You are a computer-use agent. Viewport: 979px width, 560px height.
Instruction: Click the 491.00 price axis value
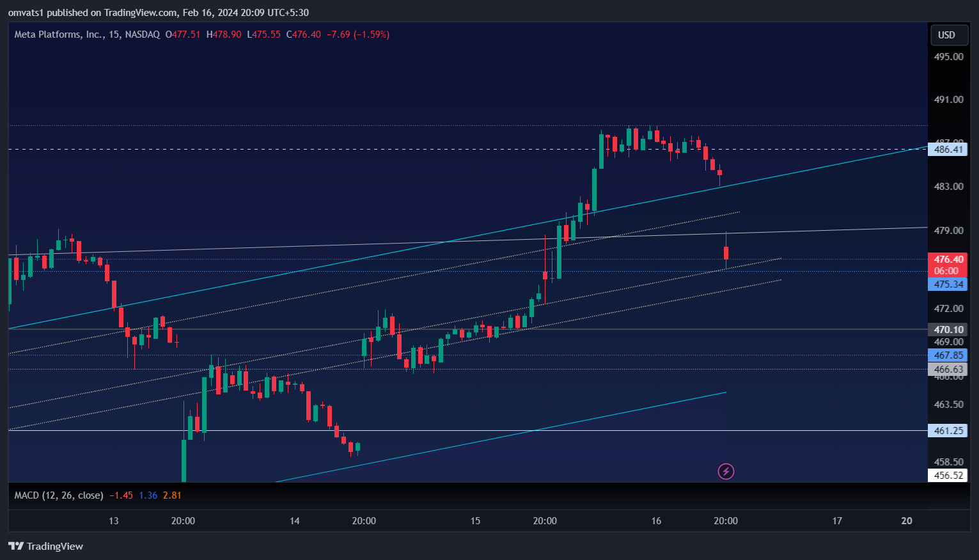948,99
